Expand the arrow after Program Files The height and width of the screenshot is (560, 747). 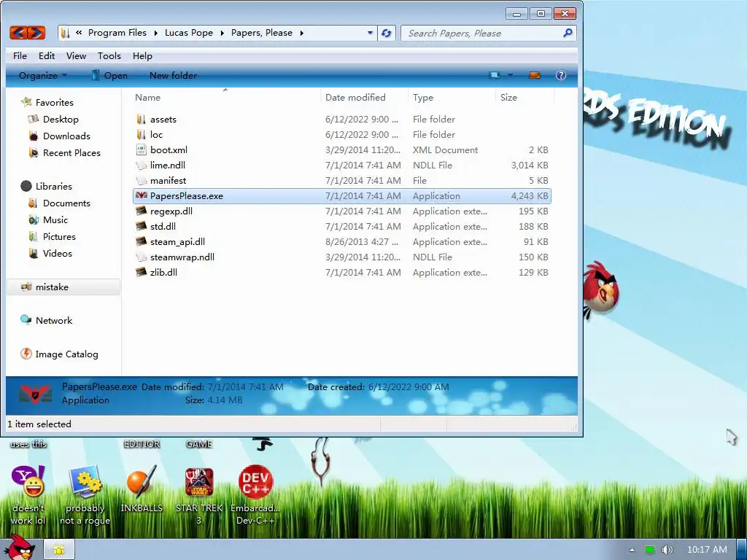(155, 33)
